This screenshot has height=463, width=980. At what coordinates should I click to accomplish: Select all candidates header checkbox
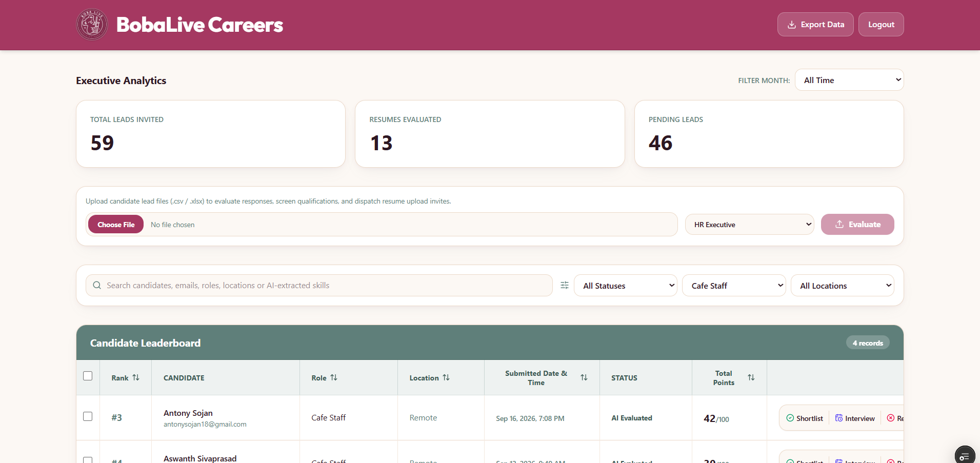(88, 376)
